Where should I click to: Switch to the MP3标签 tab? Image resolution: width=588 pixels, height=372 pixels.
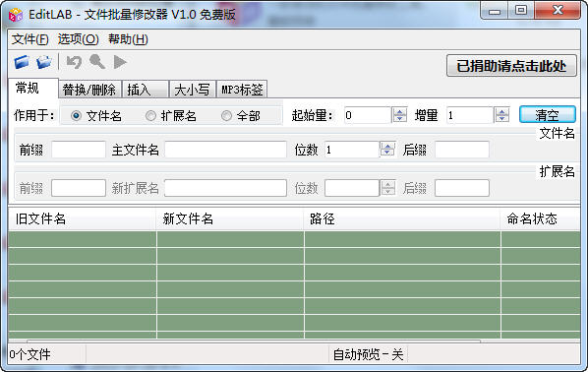pos(242,90)
